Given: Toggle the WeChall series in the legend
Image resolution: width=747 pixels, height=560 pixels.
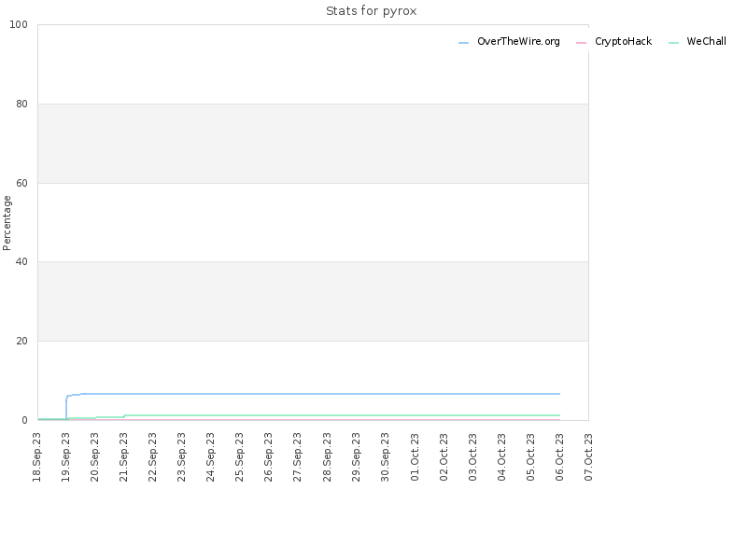Looking at the screenshot, I should [698, 42].
